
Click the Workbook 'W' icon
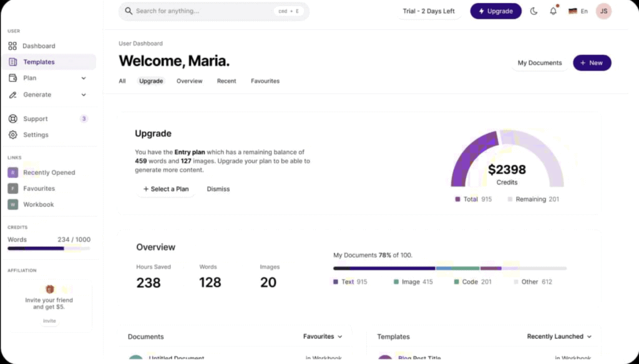click(12, 204)
